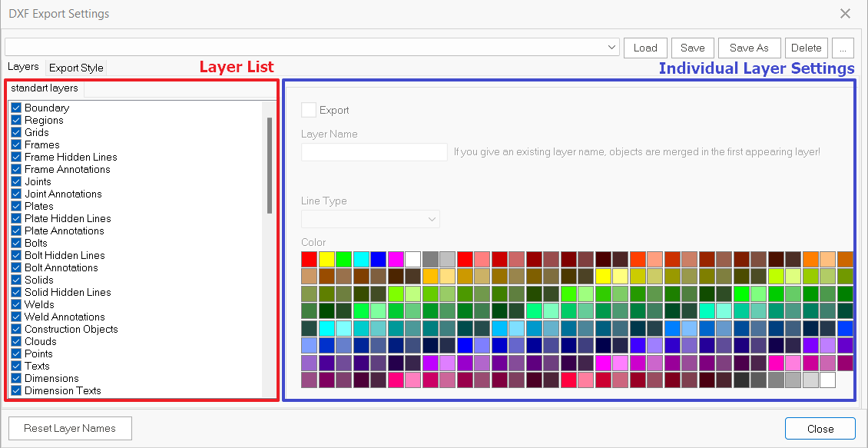Tick the Export checkbox

(309, 111)
